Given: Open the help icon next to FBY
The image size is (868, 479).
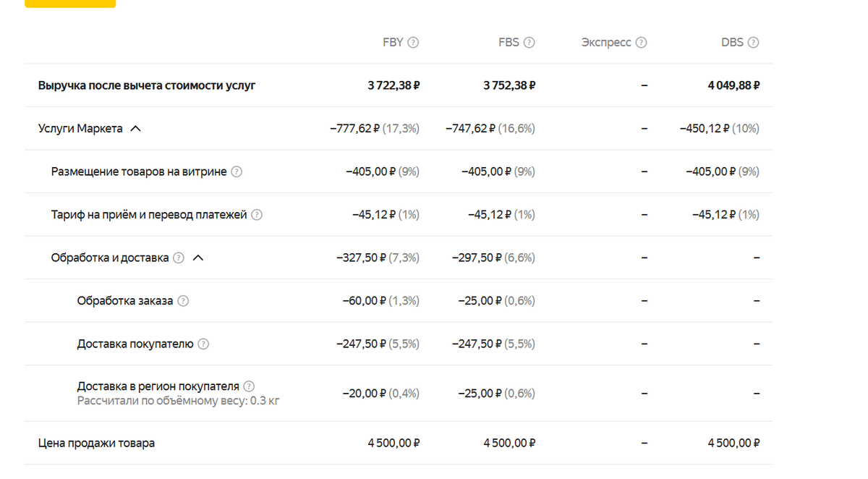Looking at the screenshot, I should (x=413, y=43).
